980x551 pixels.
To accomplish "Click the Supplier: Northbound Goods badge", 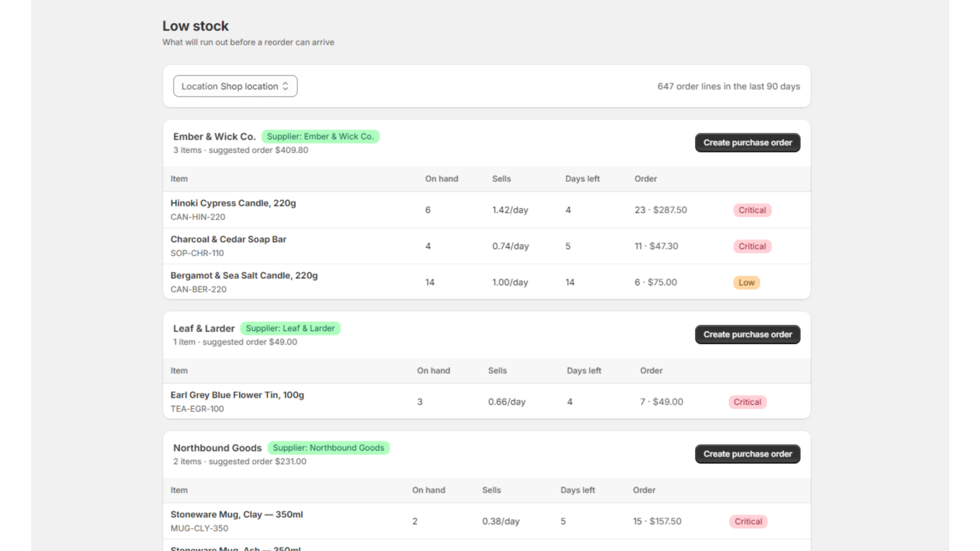I will click(x=328, y=448).
